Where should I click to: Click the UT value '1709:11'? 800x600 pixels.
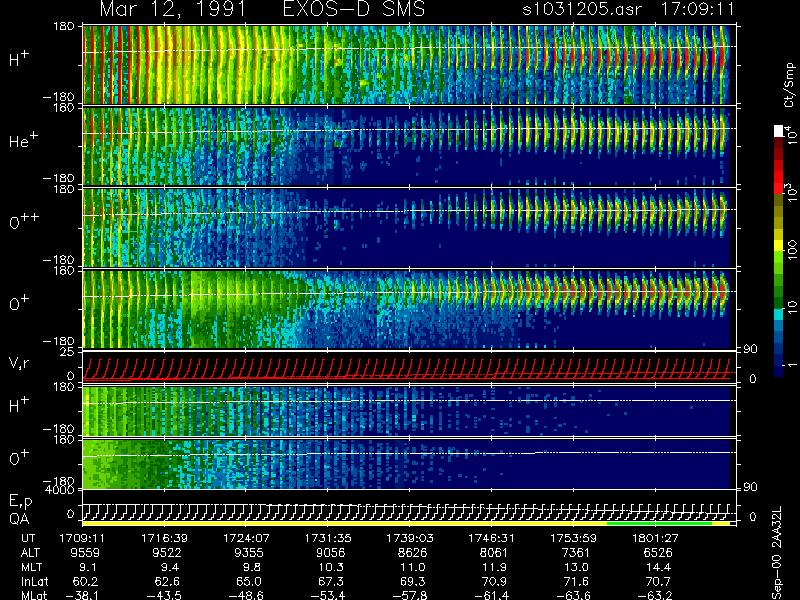[83, 538]
